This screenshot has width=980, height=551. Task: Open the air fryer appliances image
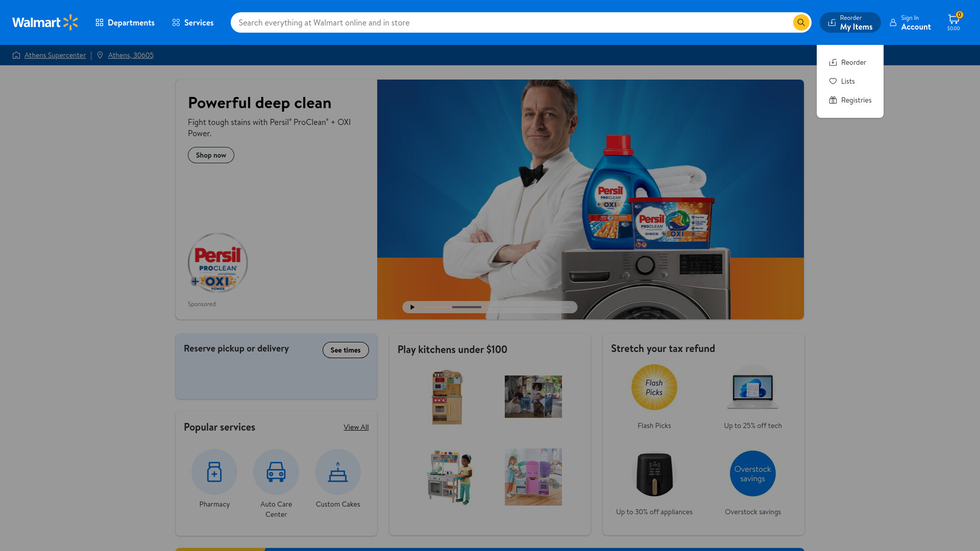click(x=654, y=473)
